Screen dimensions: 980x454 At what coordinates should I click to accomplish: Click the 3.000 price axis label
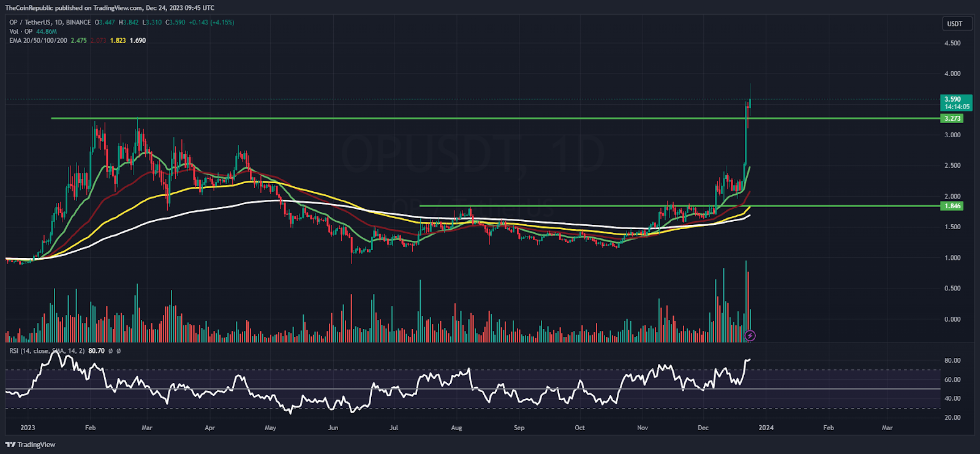point(952,135)
